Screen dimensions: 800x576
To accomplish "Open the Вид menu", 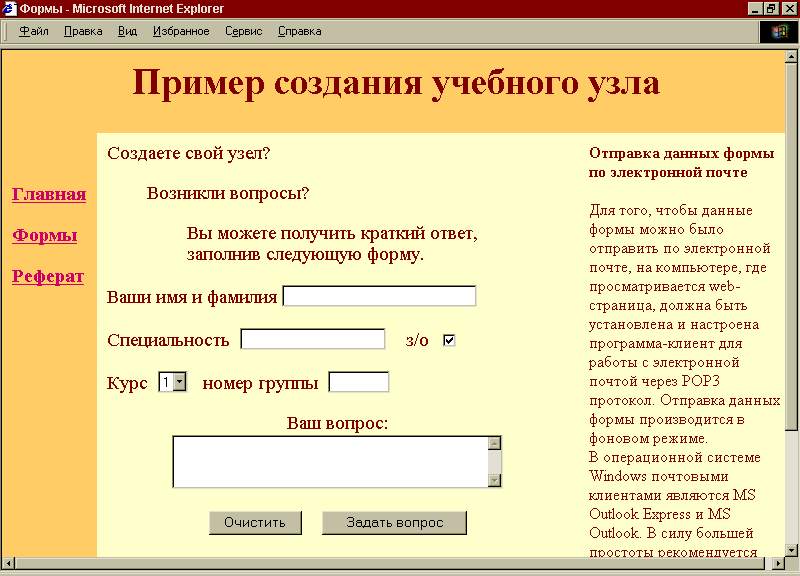I will pos(128,31).
